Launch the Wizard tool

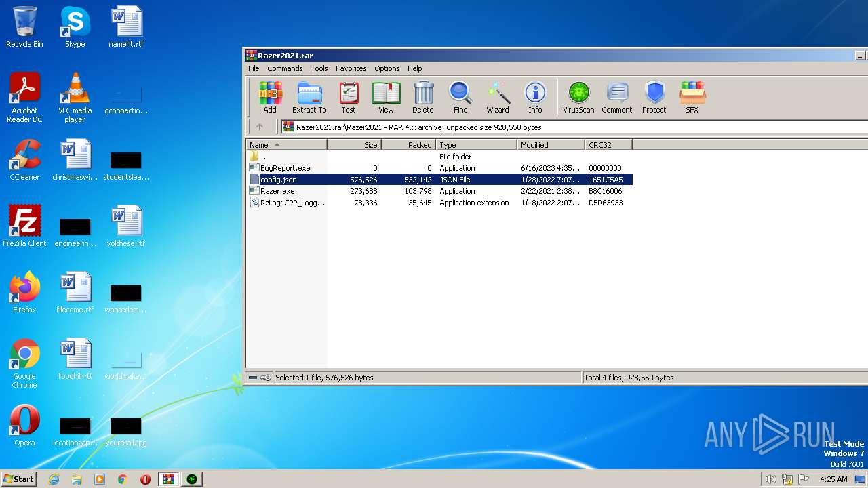[498, 97]
